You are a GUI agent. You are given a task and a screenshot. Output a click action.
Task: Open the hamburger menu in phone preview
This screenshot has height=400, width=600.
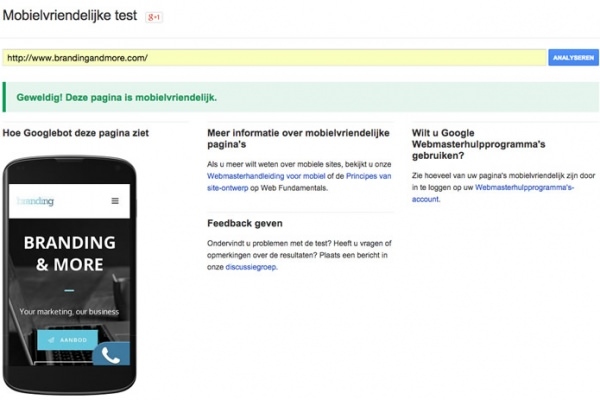pyautogui.click(x=115, y=201)
